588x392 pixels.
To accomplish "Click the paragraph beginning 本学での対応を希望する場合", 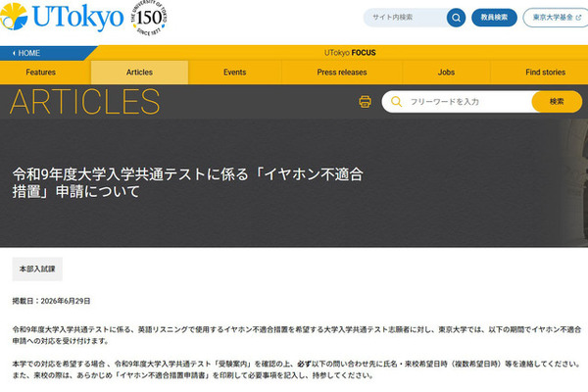I will coord(296,369).
